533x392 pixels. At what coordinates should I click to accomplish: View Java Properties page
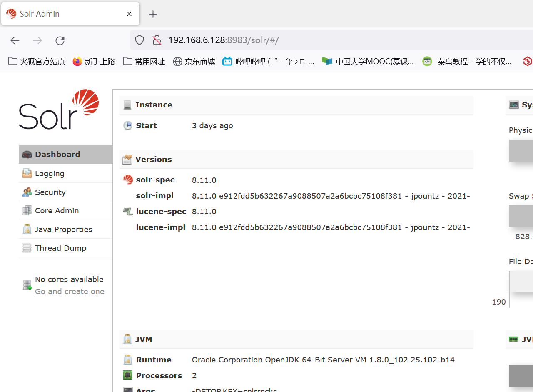click(65, 230)
